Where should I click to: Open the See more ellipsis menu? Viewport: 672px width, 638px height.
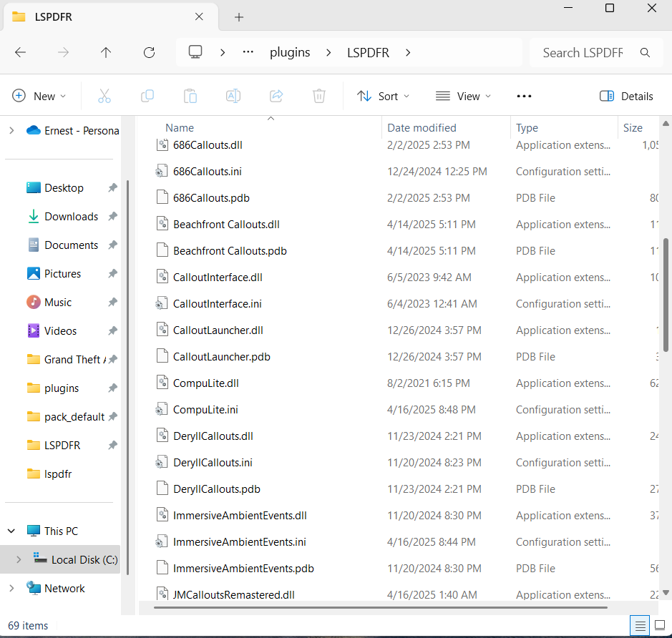(524, 96)
